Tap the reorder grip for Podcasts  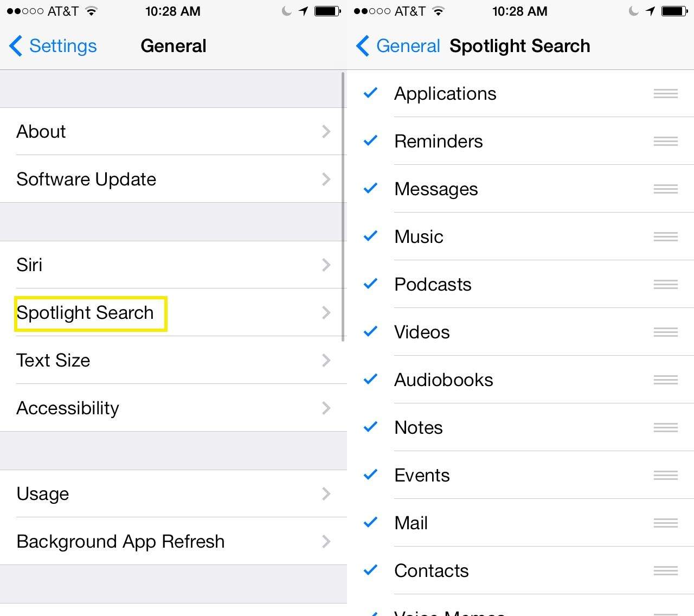pyautogui.click(x=665, y=285)
